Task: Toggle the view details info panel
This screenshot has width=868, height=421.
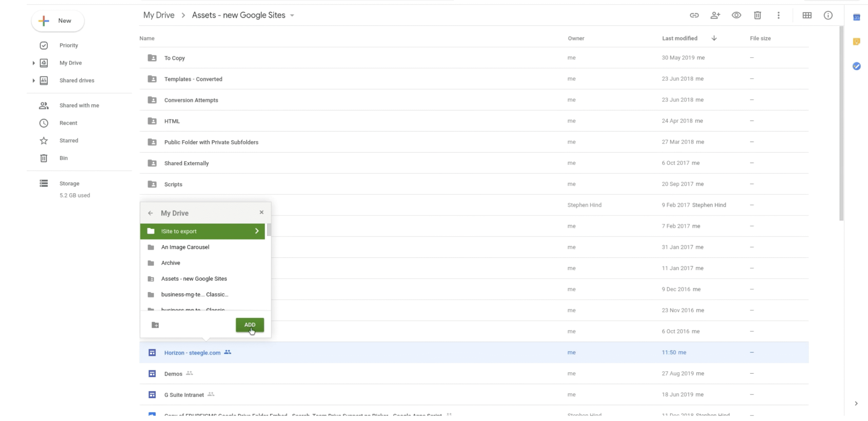Action: click(x=828, y=15)
